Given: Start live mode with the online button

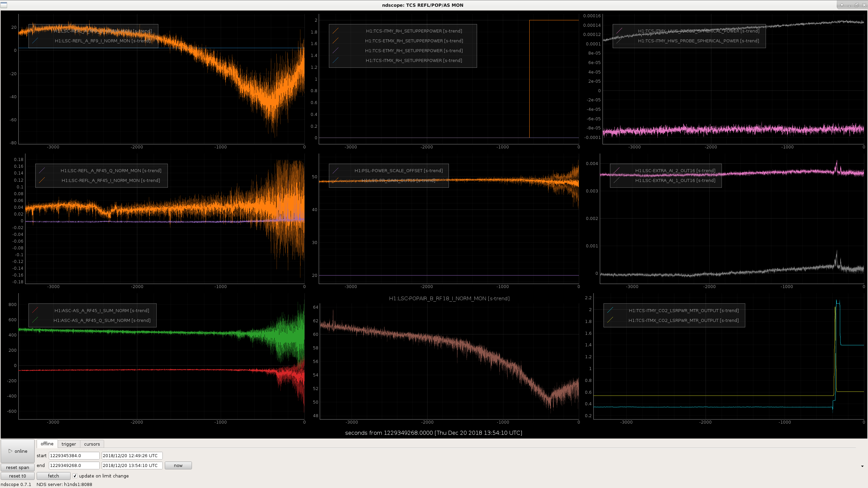Looking at the screenshot, I should point(18,451).
